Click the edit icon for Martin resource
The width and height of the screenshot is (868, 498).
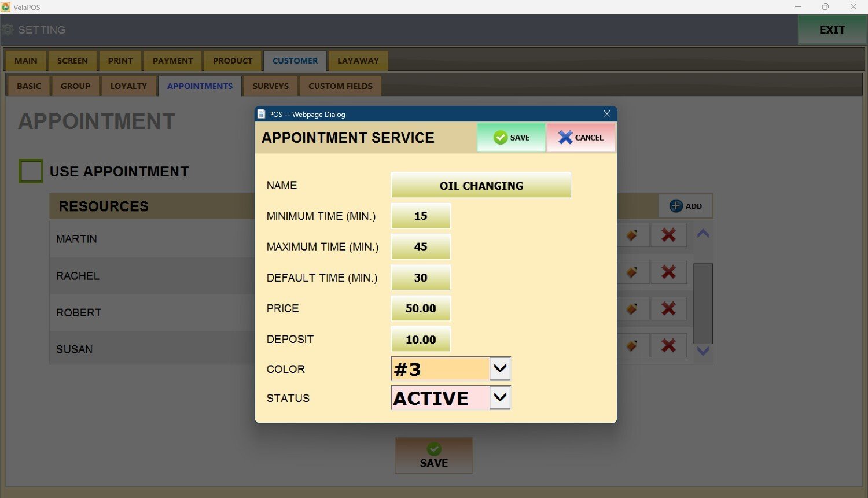632,235
